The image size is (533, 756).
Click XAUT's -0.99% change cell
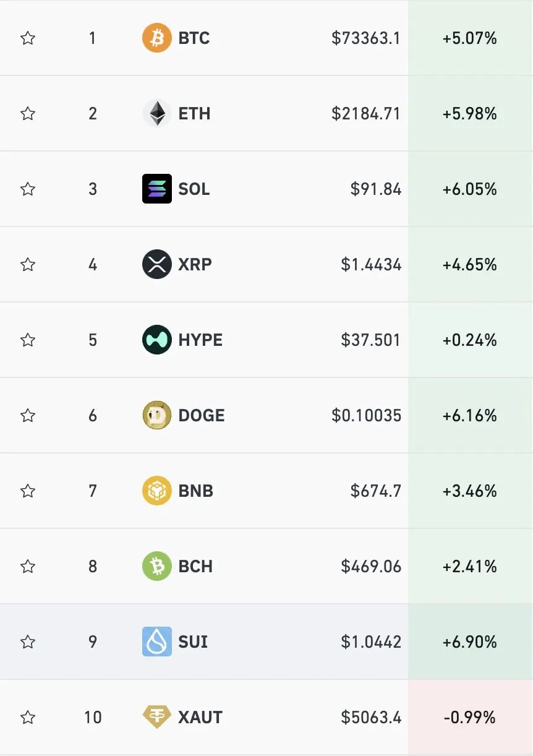pyautogui.click(x=469, y=717)
